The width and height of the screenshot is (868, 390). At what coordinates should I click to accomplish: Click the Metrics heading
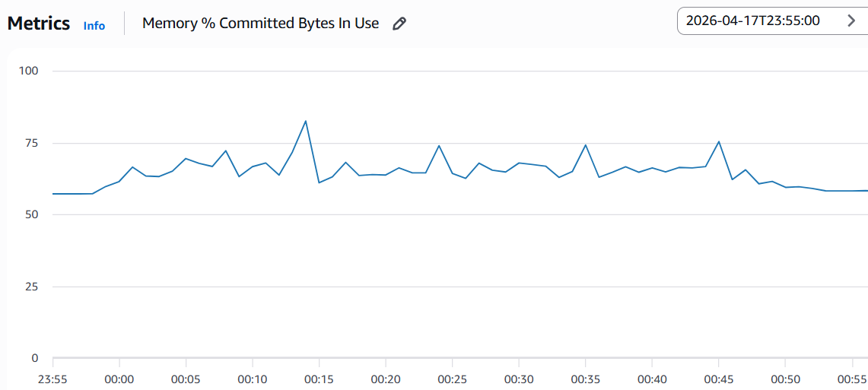[x=39, y=24]
